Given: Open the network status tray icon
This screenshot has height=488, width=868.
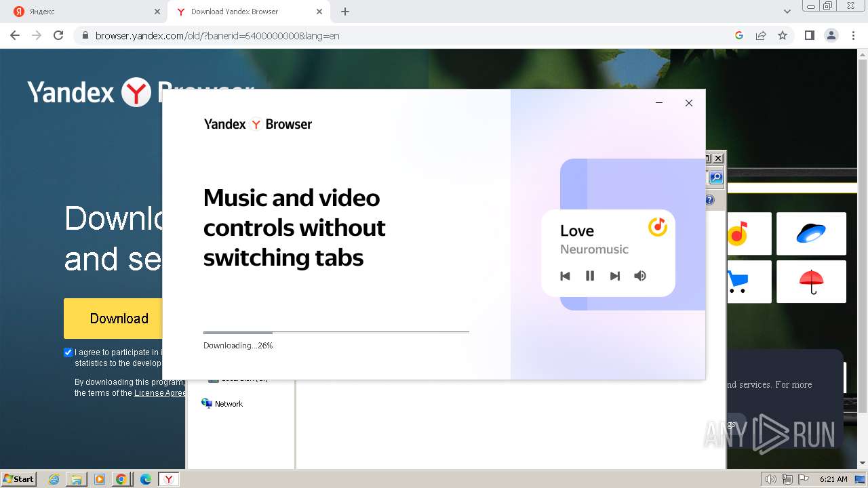Looking at the screenshot, I should (787, 479).
